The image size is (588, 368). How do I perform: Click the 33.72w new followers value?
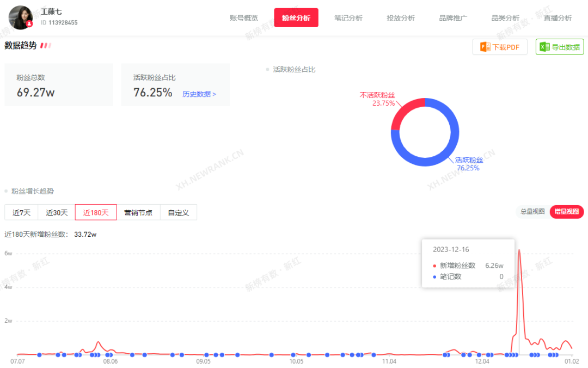pyautogui.click(x=85, y=235)
